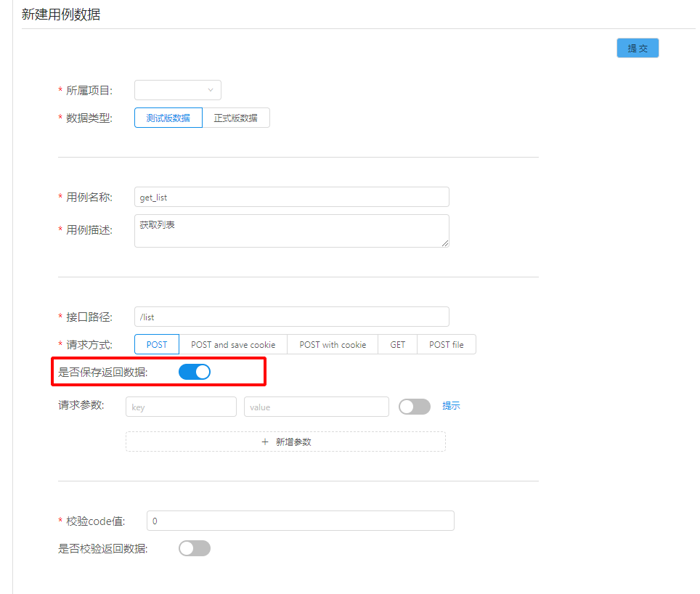Click the 新建用例数据 page title
The image size is (700, 594).
pyautogui.click(x=61, y=15)
